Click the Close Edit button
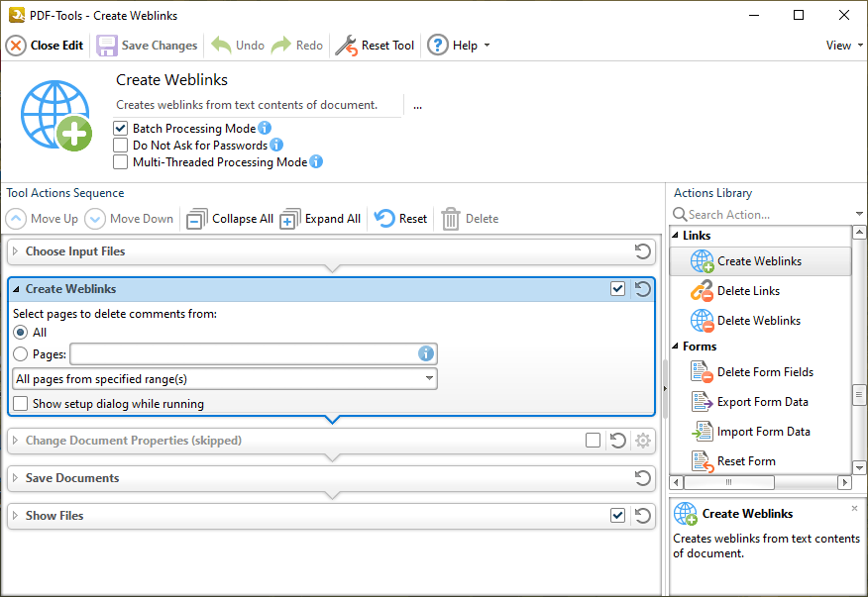Screen dimensions: 868x597 click(x=46, y=46)
